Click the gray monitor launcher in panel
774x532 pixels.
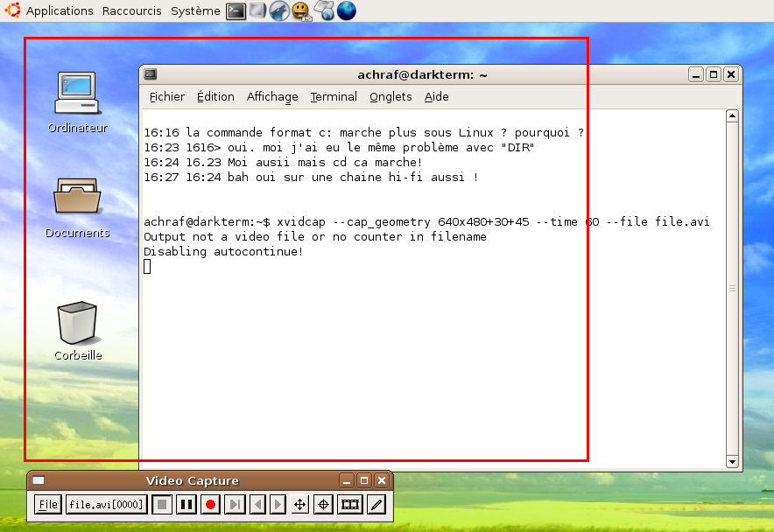point(257,10)
